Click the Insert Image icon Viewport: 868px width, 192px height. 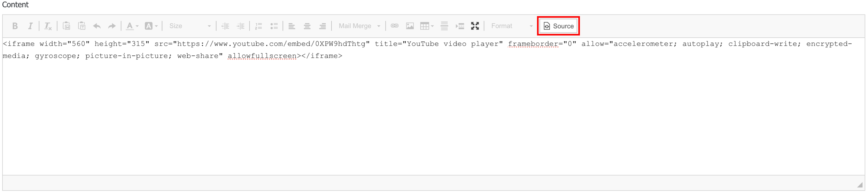pos(410,26)
